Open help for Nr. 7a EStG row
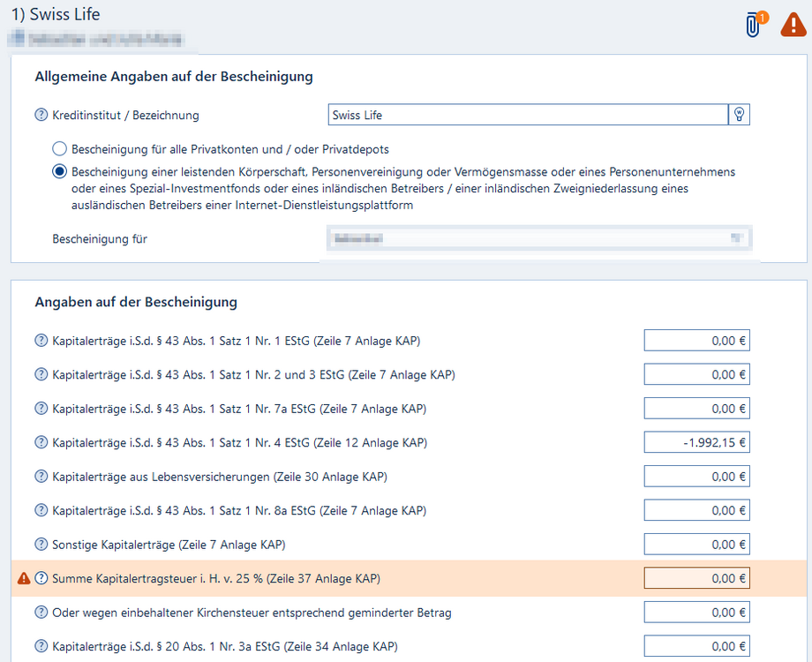Image resolution: width=812 pixels, height=662 pixels. [x=41, y=409]
